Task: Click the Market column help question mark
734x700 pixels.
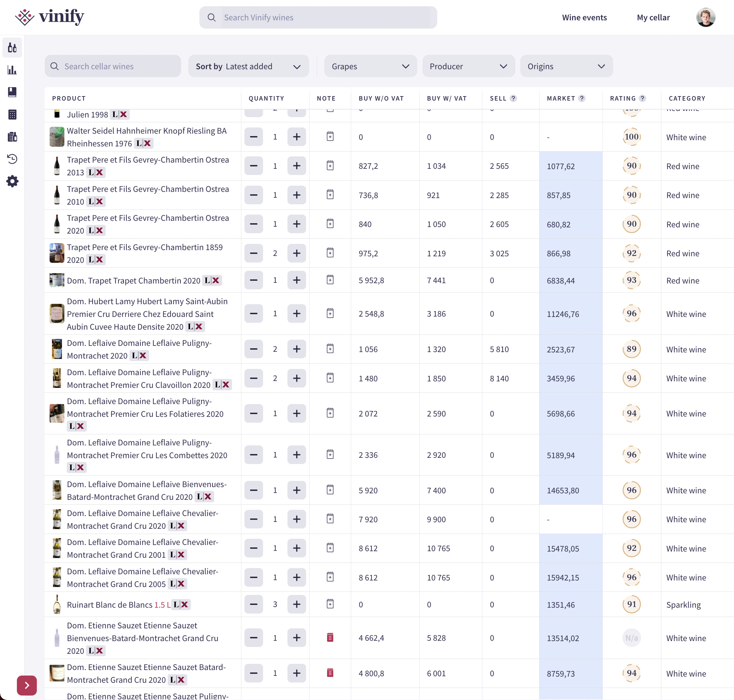Action: click(582, 98)
